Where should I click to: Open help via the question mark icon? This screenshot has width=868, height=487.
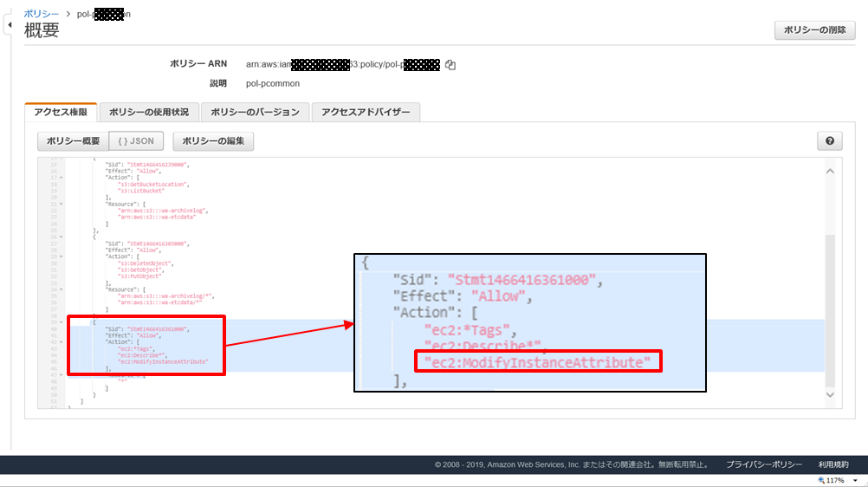tap(829, 141)
